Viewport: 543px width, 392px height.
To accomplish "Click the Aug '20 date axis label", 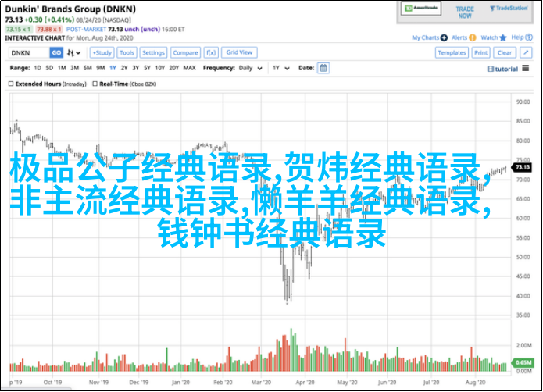I will (x=476, y=383).
